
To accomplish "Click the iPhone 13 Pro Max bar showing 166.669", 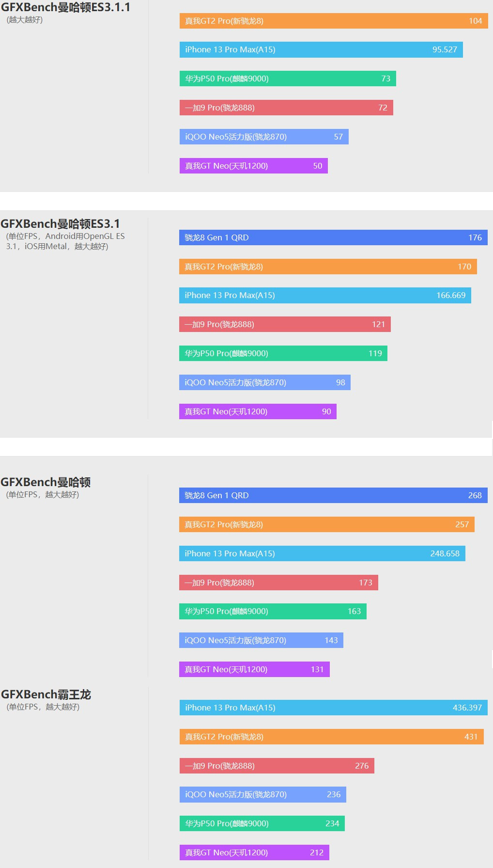I will tap(325, 295).
